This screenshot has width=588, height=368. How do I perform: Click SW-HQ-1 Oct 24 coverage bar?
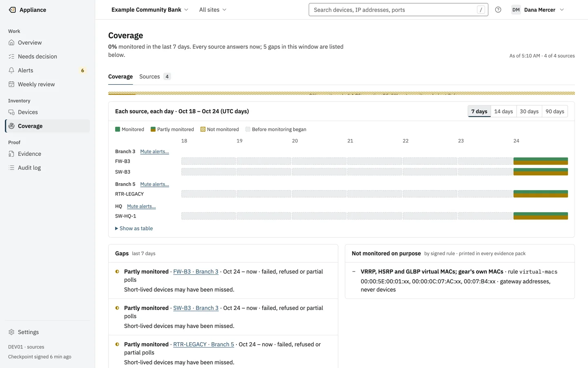(x=541, y=216)
